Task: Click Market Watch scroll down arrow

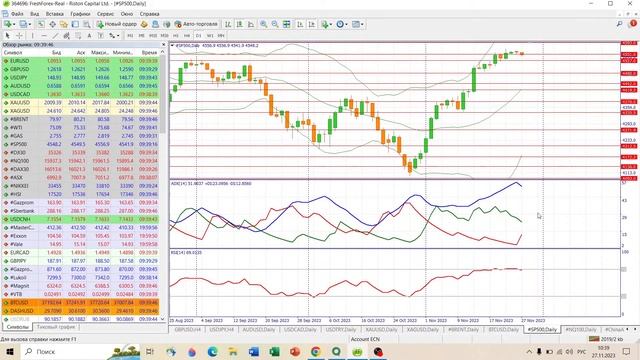Action: tap(163, 319)
